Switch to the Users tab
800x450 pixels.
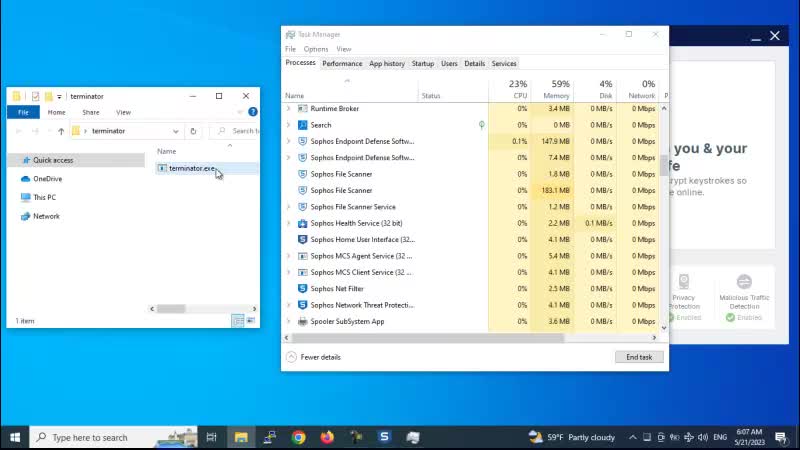click(449, 64)
